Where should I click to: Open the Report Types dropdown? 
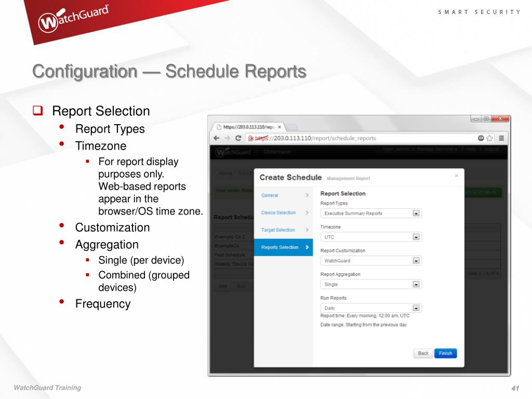(x=371, y=214)
